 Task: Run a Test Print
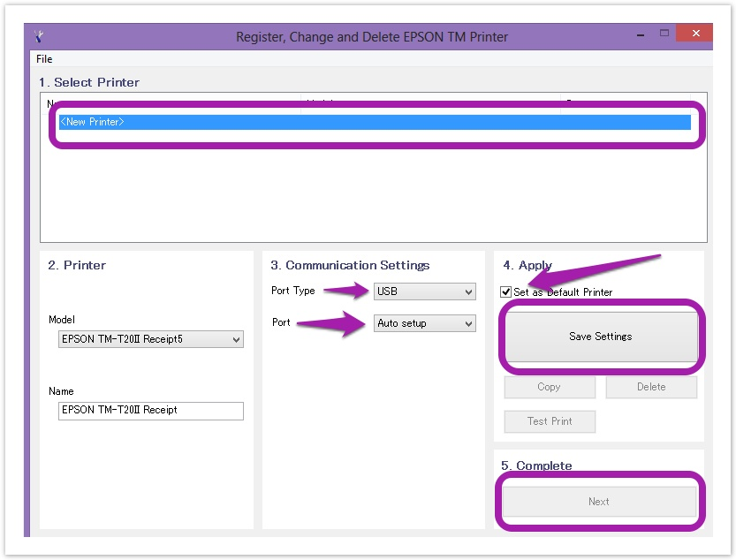pyautogui.click(x=549, y=421)
